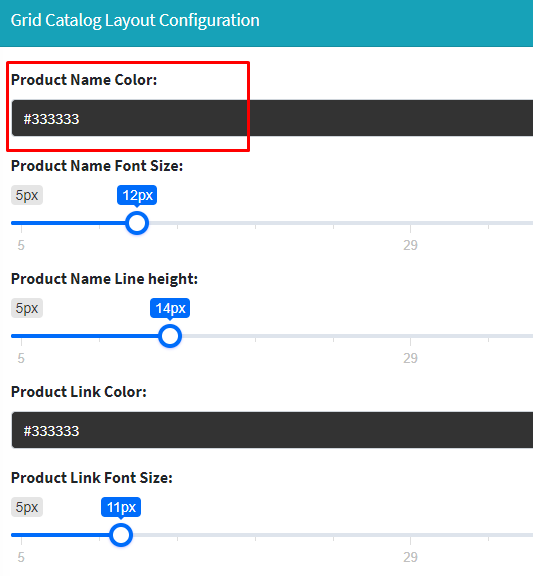Click the 29 tick on the Link Font Size slider
Screen dimensions: 533x576
410,557
